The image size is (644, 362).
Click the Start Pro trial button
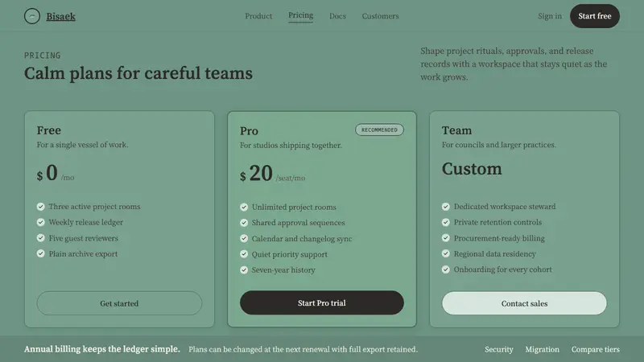coord(321,303)
